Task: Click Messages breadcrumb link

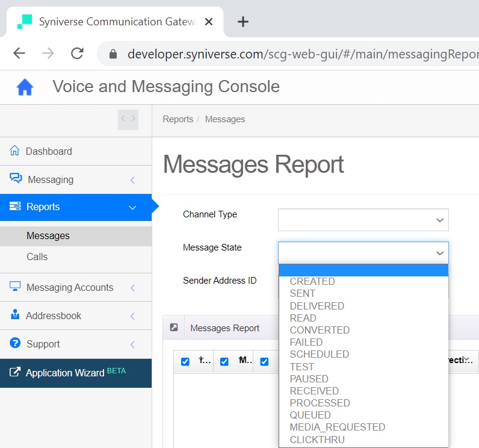Action: point(225,119)
